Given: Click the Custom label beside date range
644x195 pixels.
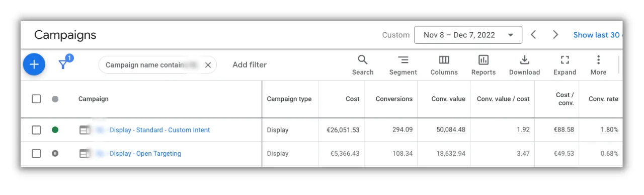Looking at the screenshot, I should 396,35.
